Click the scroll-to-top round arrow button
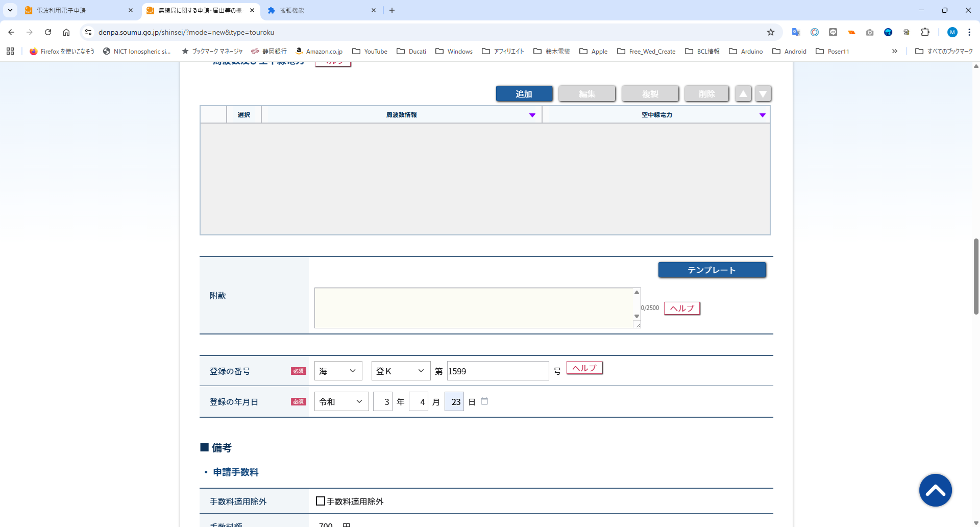This screenshot has width=980, height=527. [935, 490]
